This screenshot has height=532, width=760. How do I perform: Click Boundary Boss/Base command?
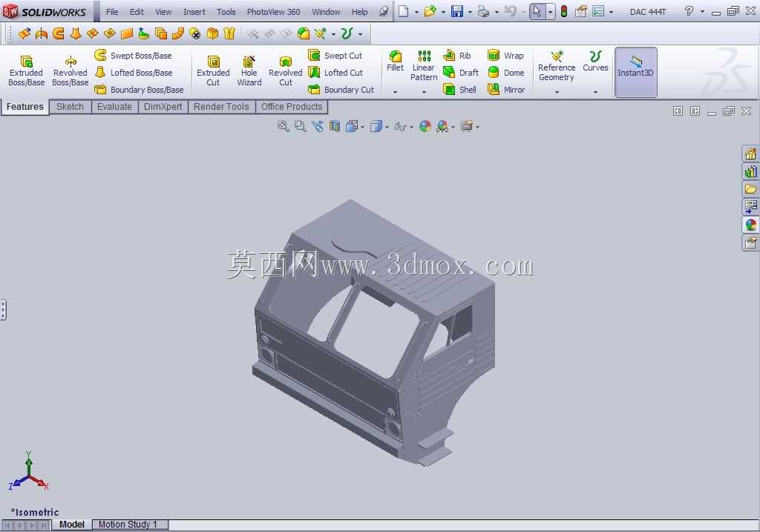pos(139,90)
